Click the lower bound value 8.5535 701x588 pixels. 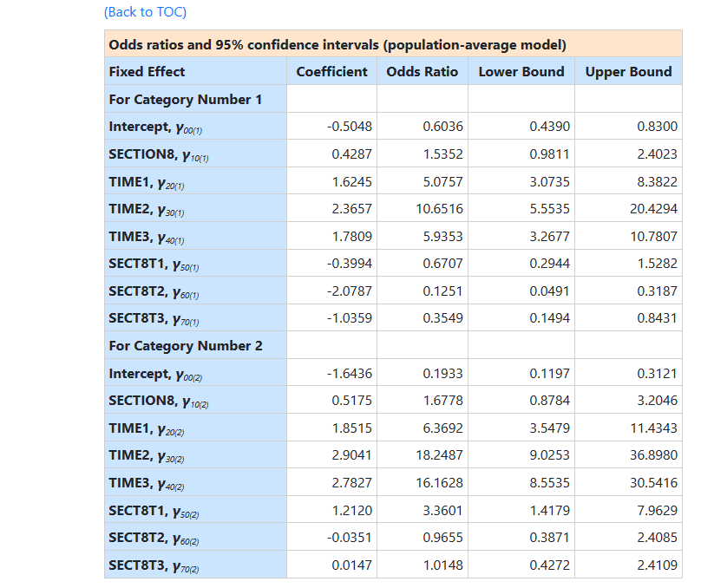[550, 483]
